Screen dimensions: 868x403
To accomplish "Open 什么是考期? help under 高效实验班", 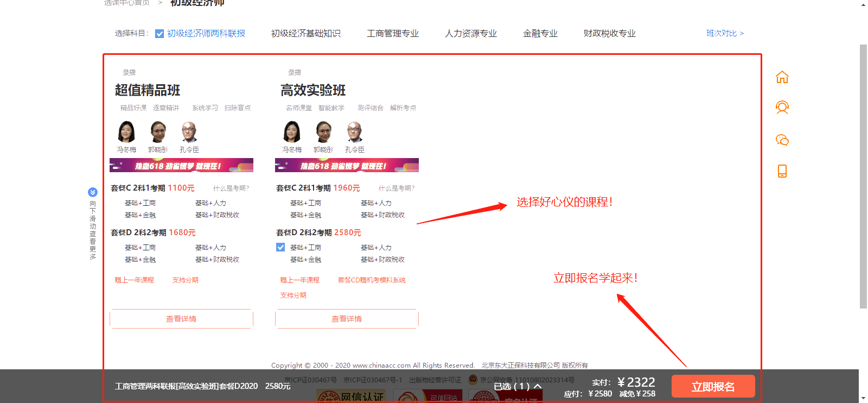I will click(x=396, y=188).
